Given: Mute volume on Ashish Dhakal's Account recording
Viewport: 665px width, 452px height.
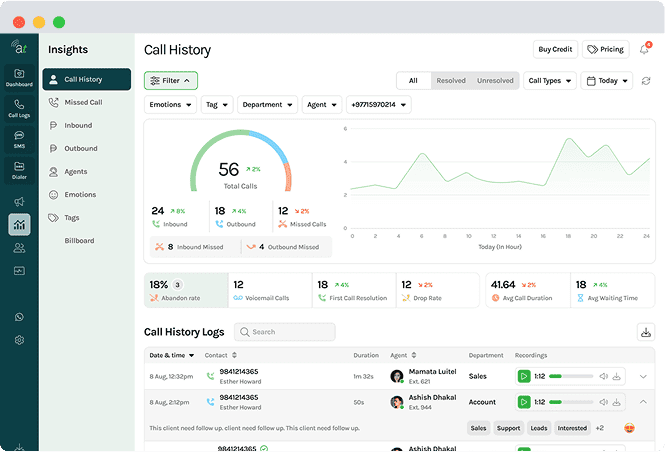Looking at the screenshot, I should [603, 402].
